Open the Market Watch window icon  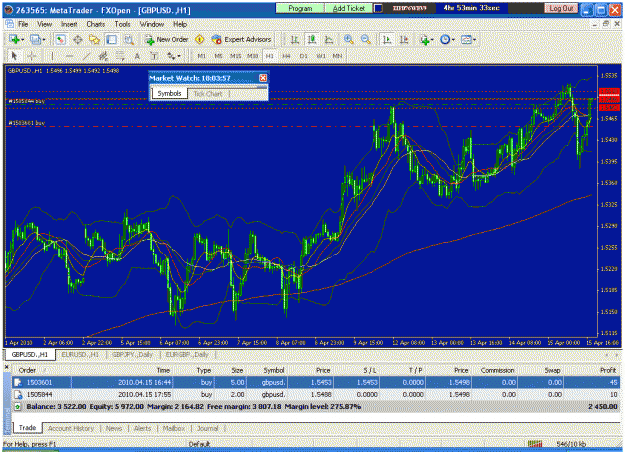[x=60, y=39]
